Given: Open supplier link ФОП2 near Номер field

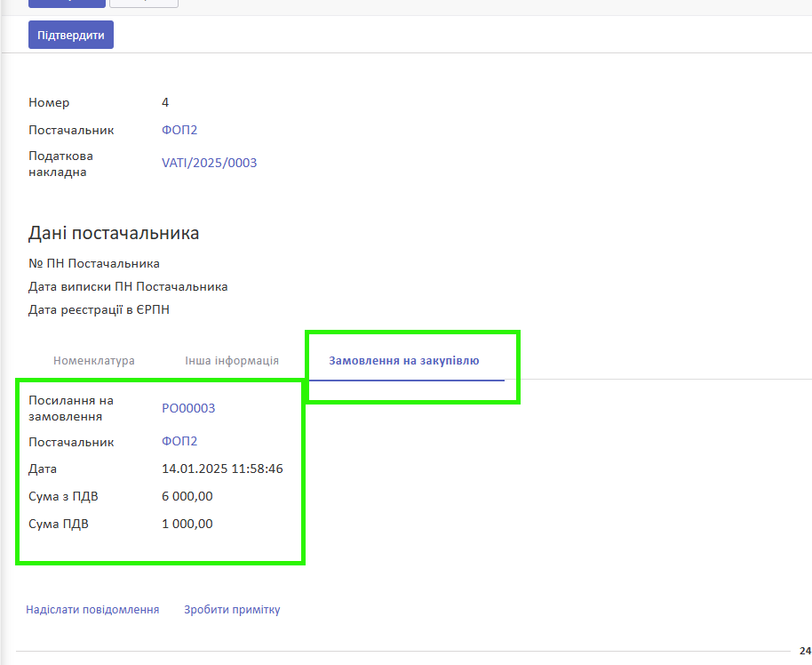Looking at the screenshot, I should [179, 130].
